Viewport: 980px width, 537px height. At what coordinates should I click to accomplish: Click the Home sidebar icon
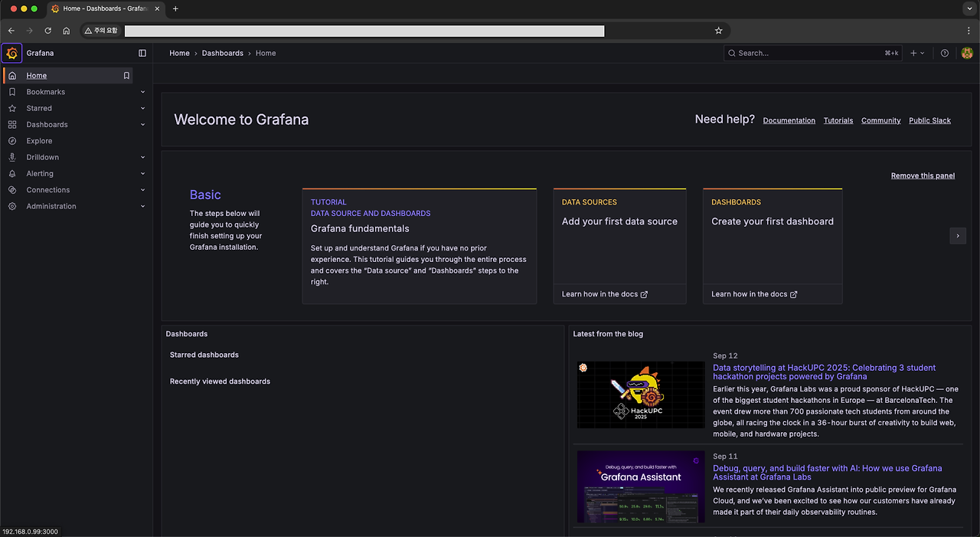pos(12,76)
